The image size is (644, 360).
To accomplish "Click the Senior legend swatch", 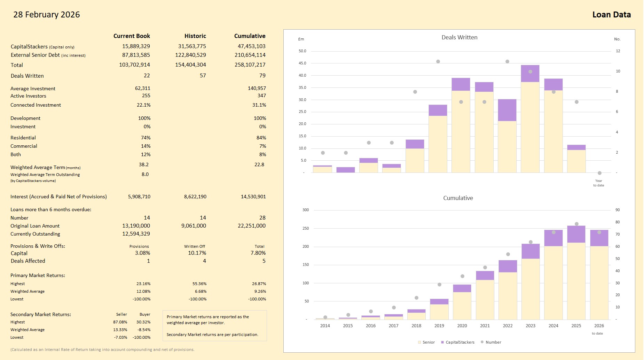I will coord(419,342).
